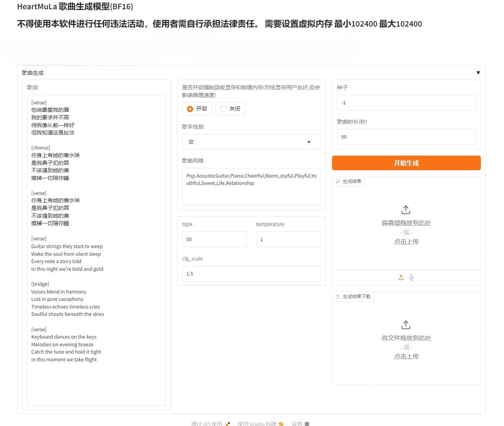Click the 通过 API 使用 footer link
This screenshot has height=426, width=504.
(x=207, y=424)
